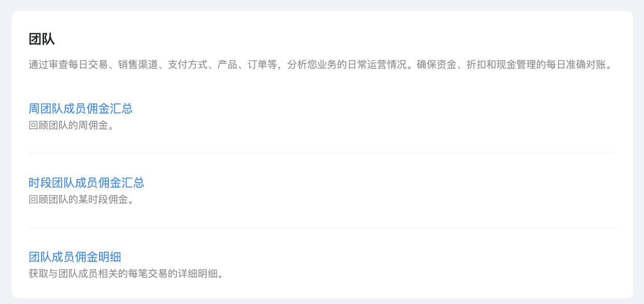Click the word 支付方式 in the intro paragraph
644x304 pixels.
click(x=187, y=65)
